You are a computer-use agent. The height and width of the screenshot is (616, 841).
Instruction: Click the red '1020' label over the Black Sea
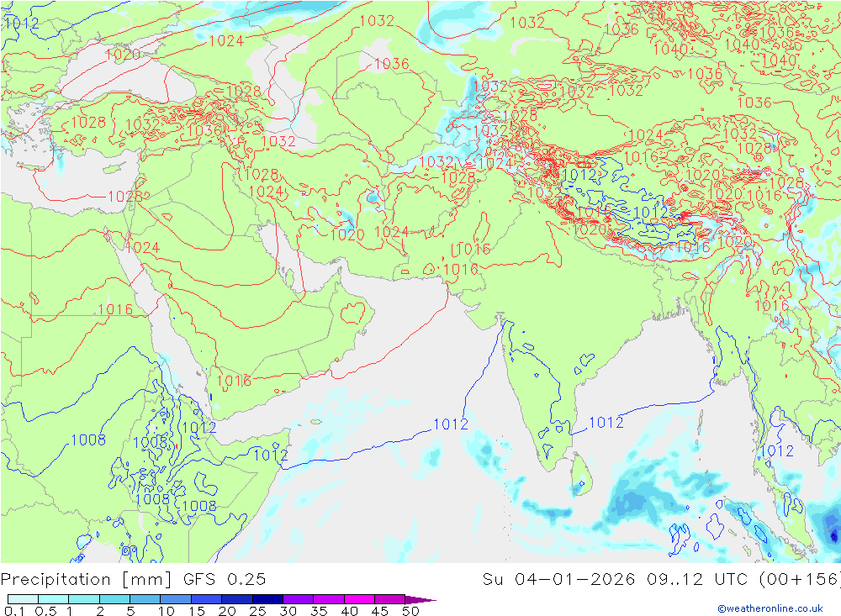(x=123, y=54)
